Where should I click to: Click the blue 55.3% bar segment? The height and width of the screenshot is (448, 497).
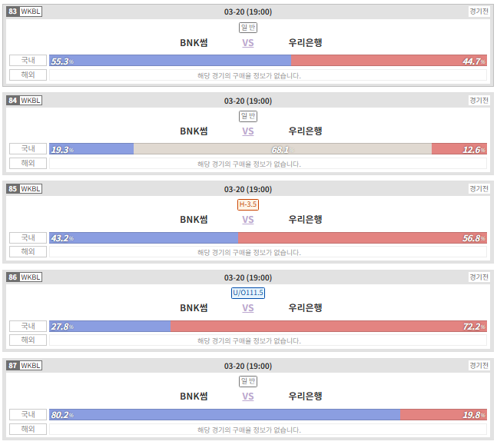pyautogui.click(x=171, y=61)
